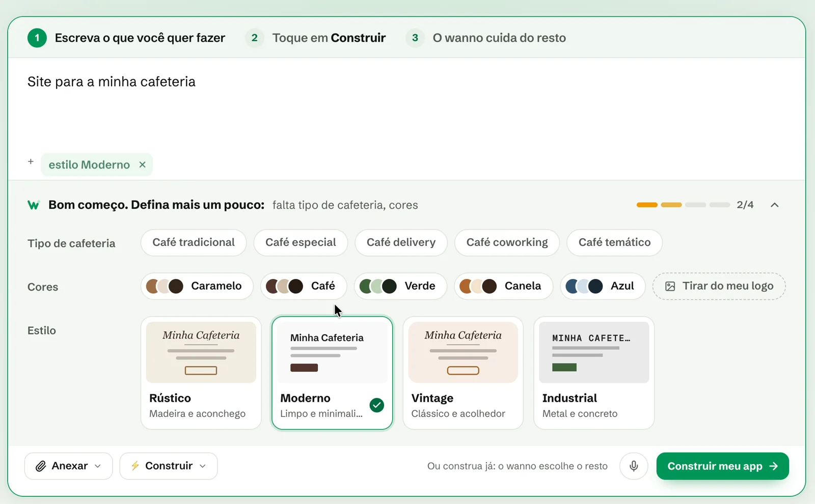Click the microphone voice input icon
The width and height of the screenshot is (815, 504).
634,466
